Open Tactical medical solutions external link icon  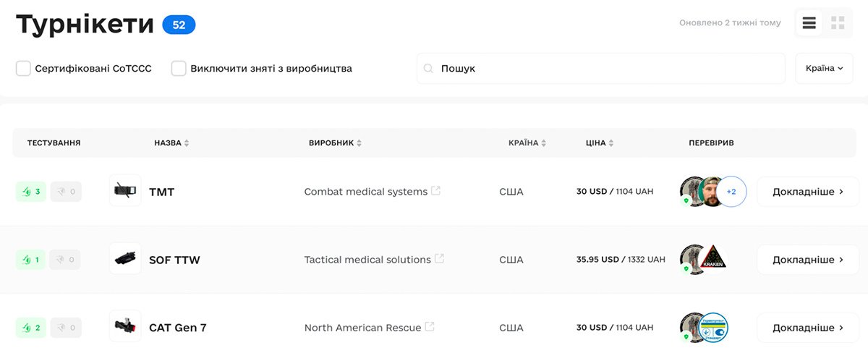click(x=439, y=259)
